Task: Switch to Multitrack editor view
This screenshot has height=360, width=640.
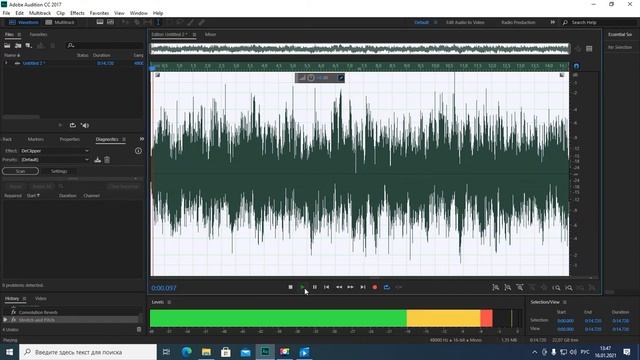Action: pos(60,22)
